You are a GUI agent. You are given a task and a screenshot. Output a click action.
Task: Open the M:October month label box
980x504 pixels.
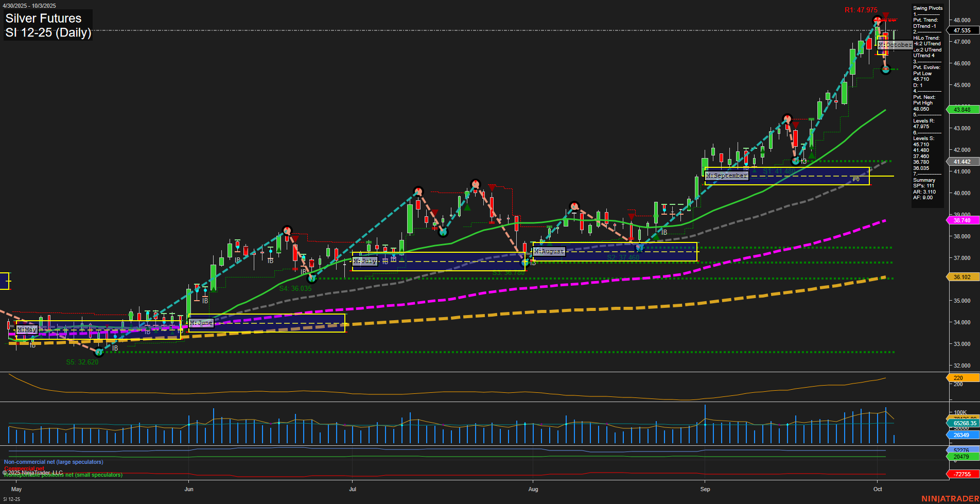895,45
